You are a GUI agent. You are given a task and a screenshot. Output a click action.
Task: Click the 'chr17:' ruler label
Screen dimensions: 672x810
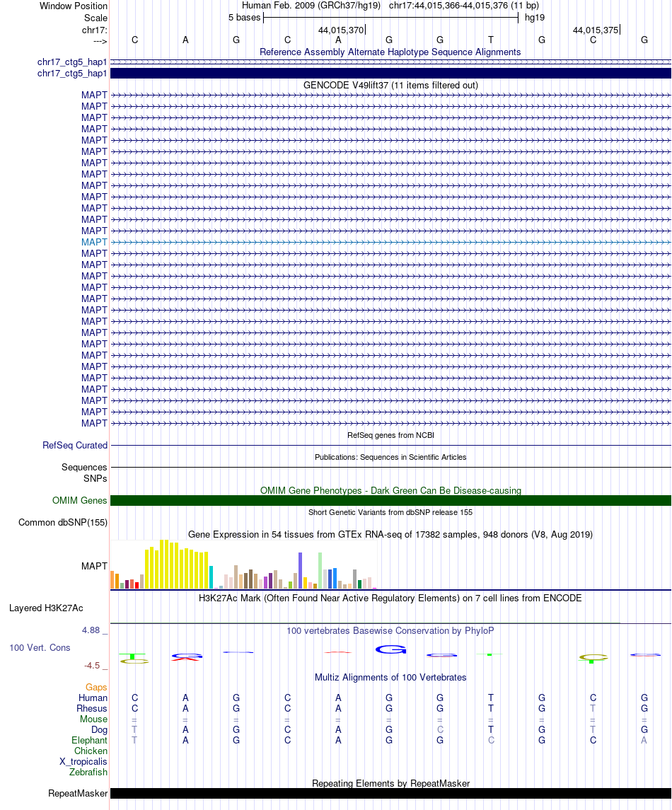[x=95, y=30]
